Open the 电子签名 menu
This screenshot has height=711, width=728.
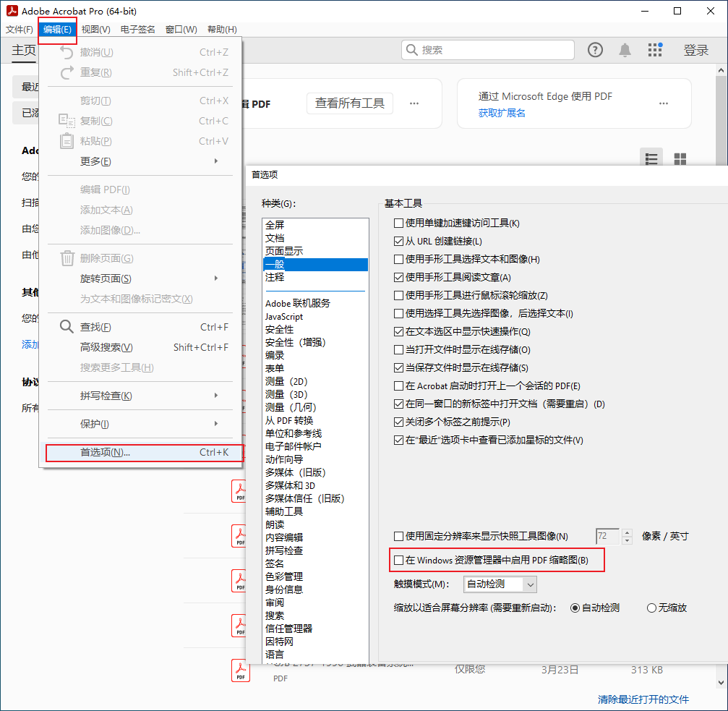pos(137,29)
